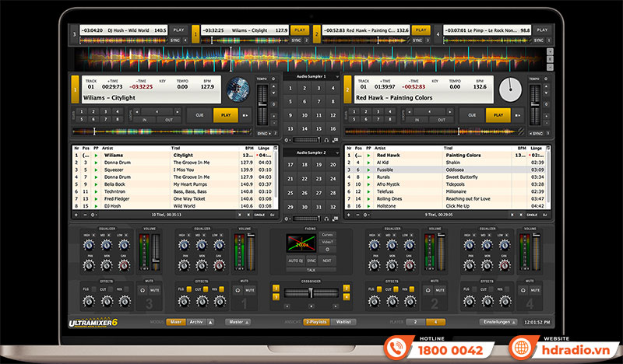Click the plus icon below the left playlist
The width and height of the screenshot is (623, 364).
76,214
